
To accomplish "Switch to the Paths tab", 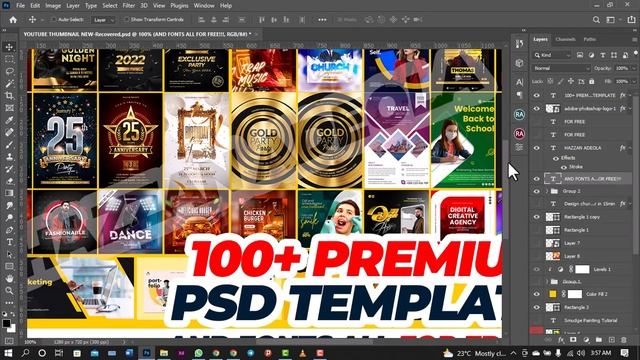I will pyautogui.click(x=590, y=39).
